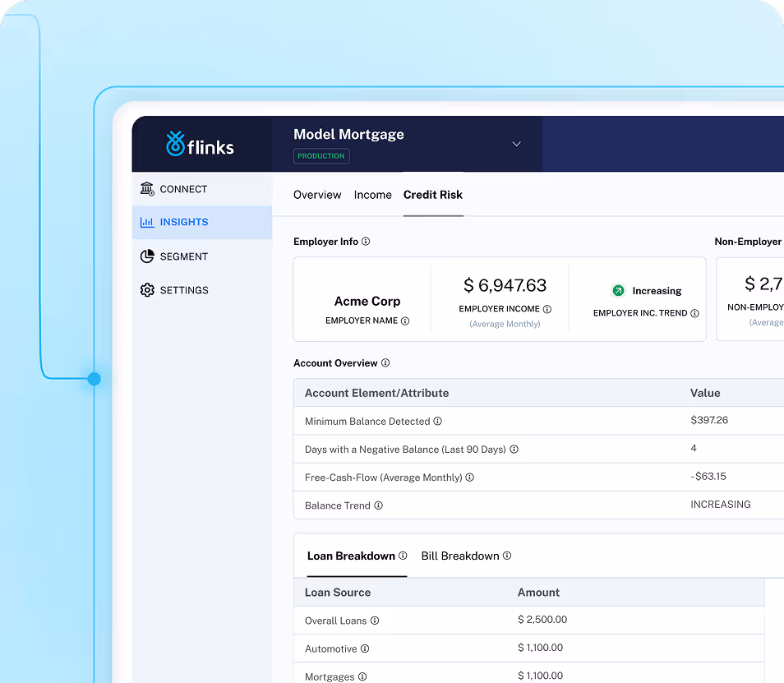The image size is (784, 683).
Task: Click the Automotive $ 1,100.00 amount
Action: tap(541, 648)
